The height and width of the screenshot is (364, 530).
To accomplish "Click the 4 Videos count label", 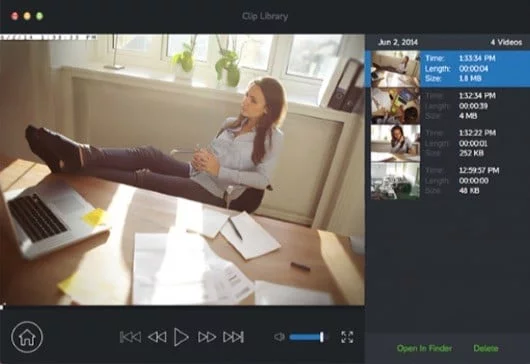I will [506, 42].
